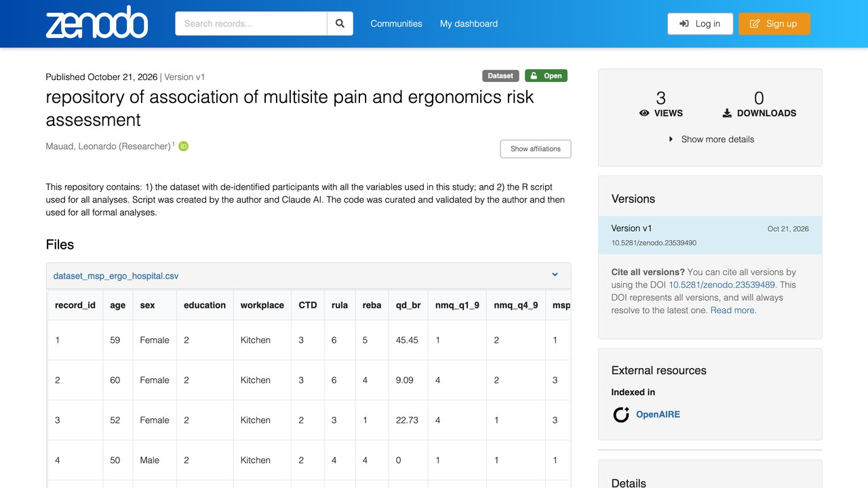Viewport: 868px width, 488px height.
Task: Focus the Search records field
Action: pyautogui.click(x=252, y=24)
